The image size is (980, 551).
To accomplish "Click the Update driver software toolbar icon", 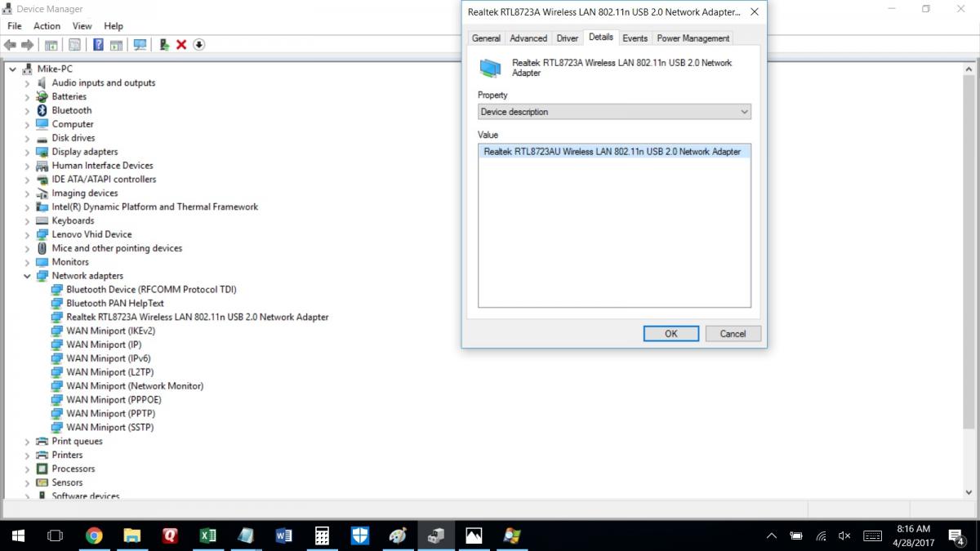I will click(164, 45).
